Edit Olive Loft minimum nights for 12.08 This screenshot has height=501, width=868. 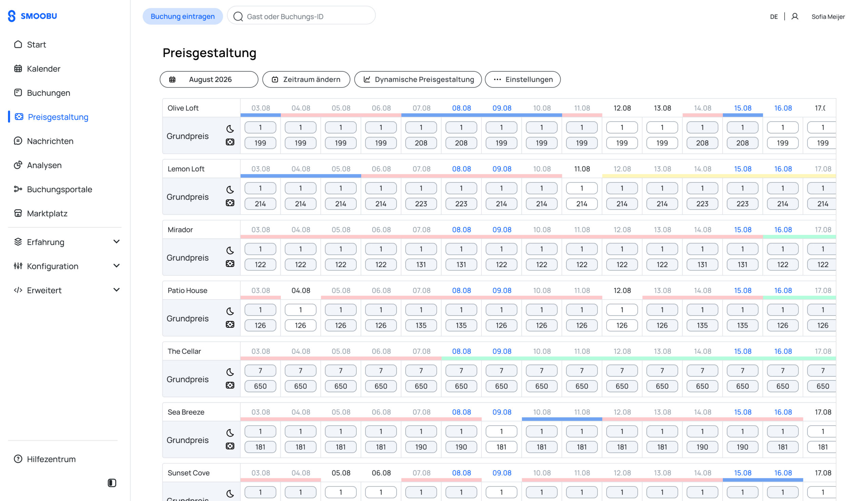click(622, 127)
